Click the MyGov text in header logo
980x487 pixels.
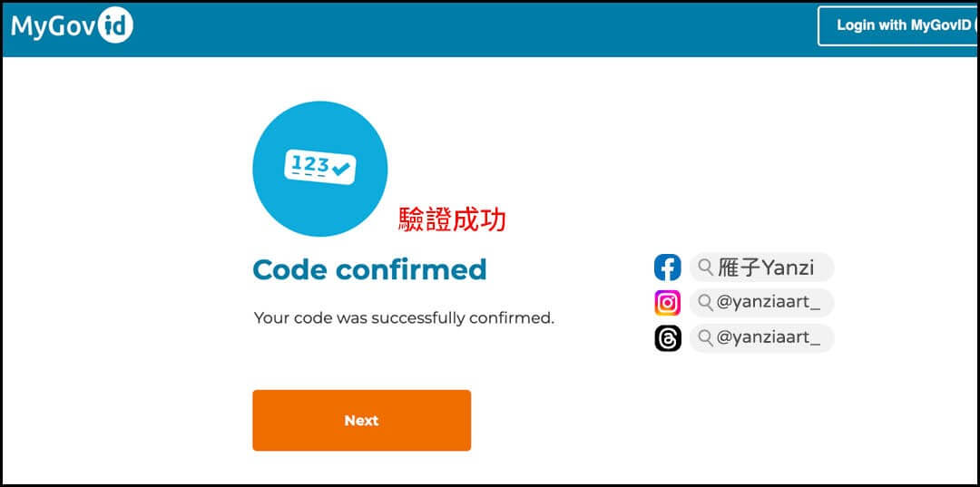[x=54, y=27]
